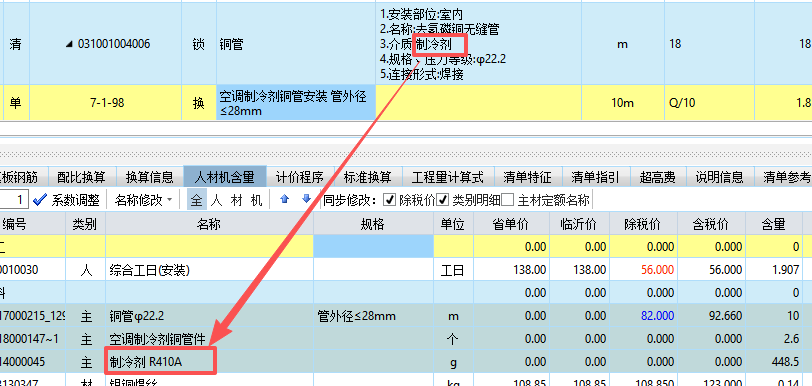Viewport: 812px width, 386px height.
Task: Click the 10m unit cell
Action: pyautogui.click(x=623, y=103)
